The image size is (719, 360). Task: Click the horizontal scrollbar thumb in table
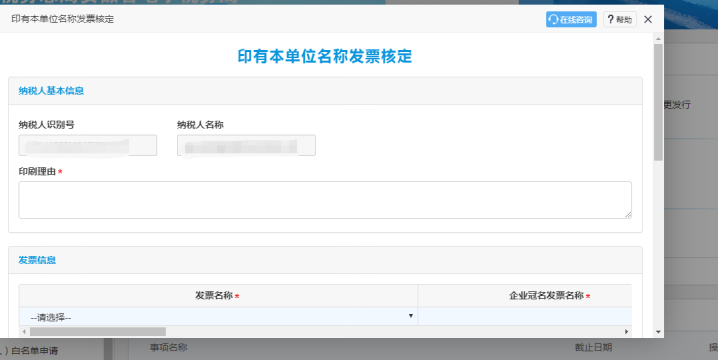tap(98, 332)
